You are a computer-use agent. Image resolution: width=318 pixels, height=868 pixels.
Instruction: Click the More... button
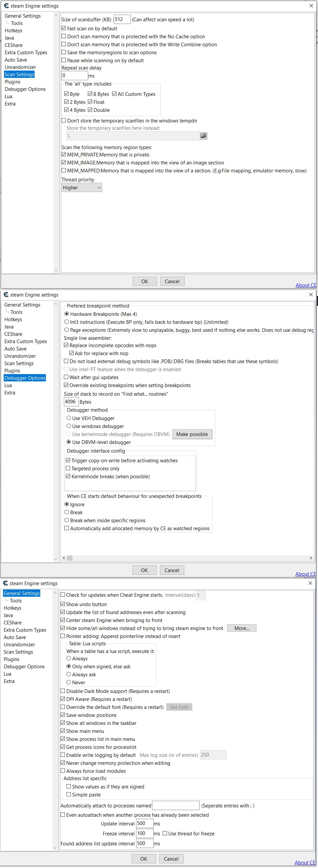[241, 628]
